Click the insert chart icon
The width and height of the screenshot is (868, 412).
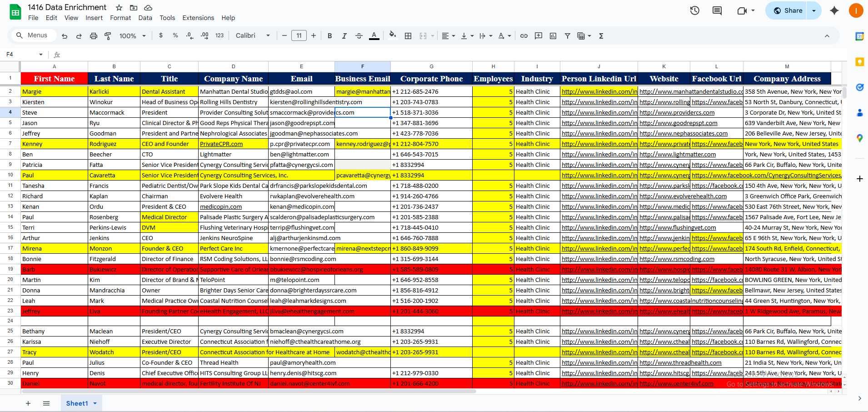point(553,36)
